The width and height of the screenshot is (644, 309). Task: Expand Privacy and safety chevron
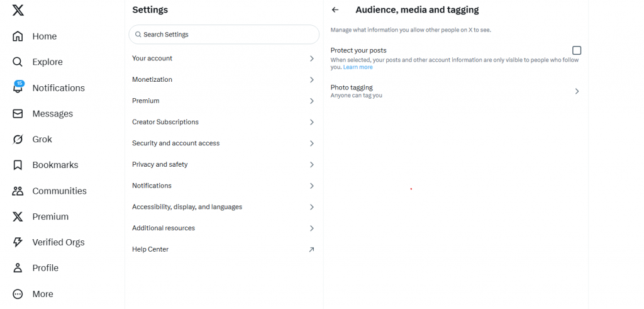(x=312, y=164)
